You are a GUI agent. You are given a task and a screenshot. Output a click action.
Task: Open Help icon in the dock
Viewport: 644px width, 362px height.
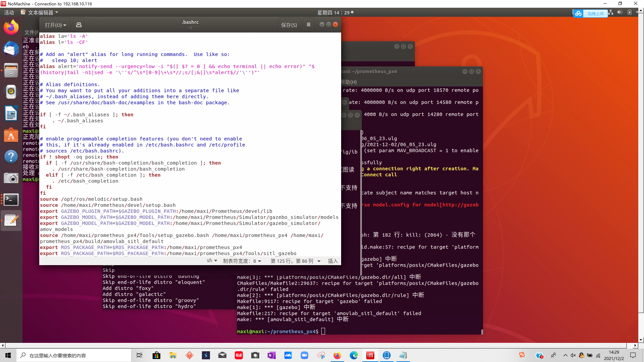pyautogui.click(x=11, y=157)
